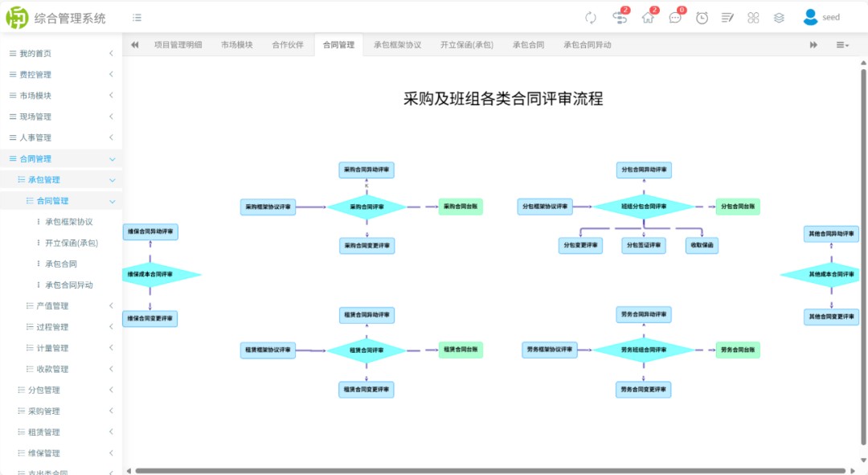Click the refresh icon in the top bar
The width and height of the screenshot is (868, 475).
(591, 18)
